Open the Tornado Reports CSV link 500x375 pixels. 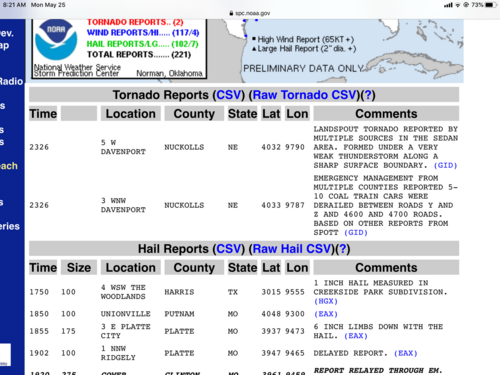coord(229,95)
